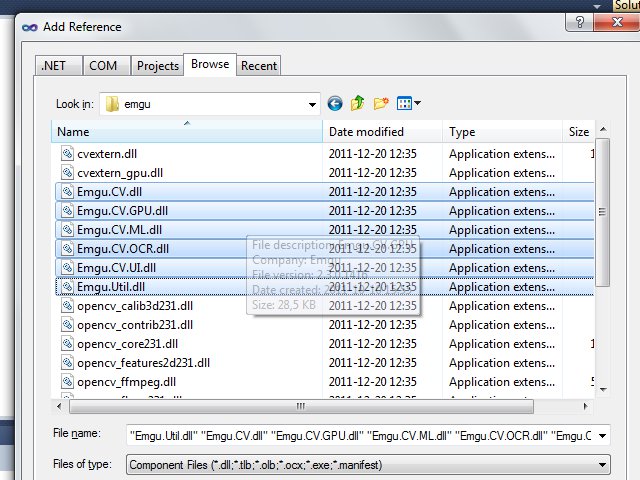Click the Emgu.CV.OCR.dll file icon
Image resolution: width=640 pixels, height=480 pixels.
pos(67,249)
